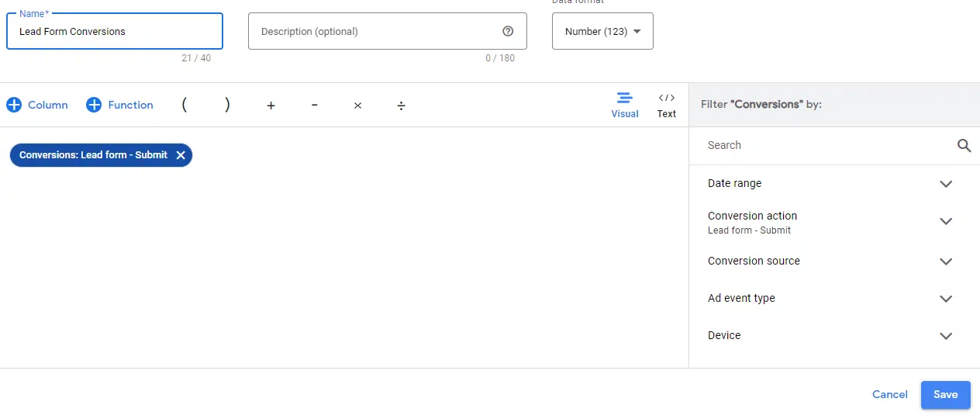The width and height of the screenshot is (980, 419).
Task: Insert an opening parenthesis operator
Action: 185,105
